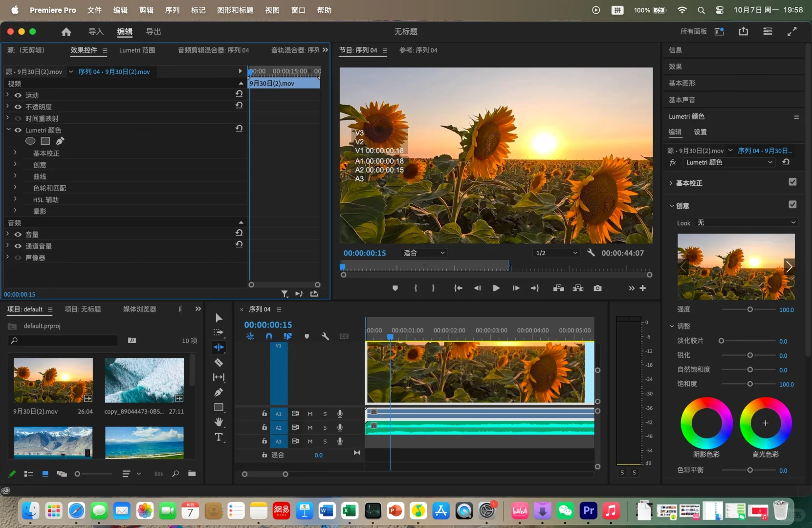Select the Pen tool in tools panel

point(219,392)
